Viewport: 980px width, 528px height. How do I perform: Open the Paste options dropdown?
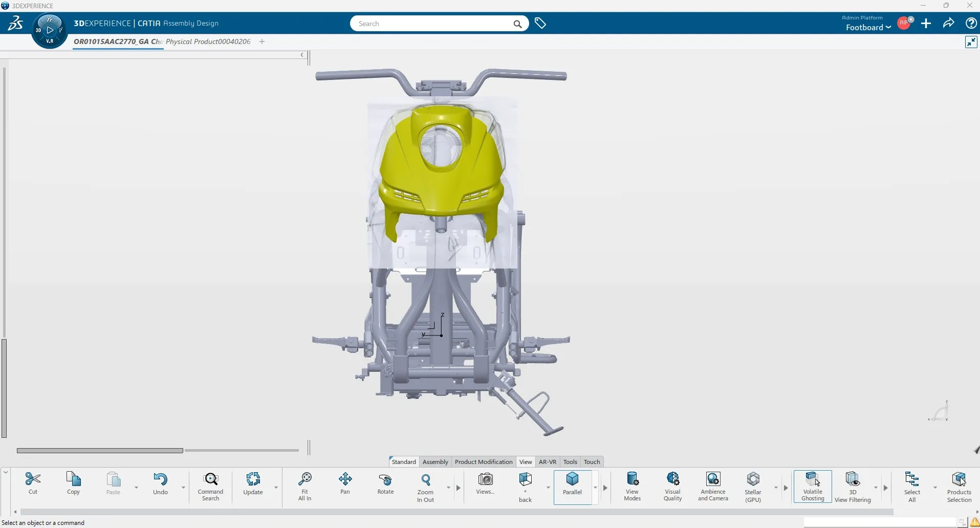pos(136,488)
